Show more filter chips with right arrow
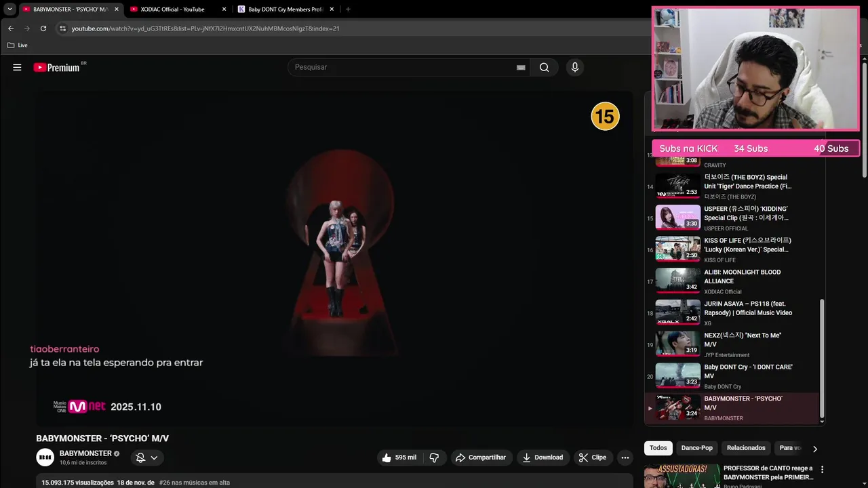The width and height of the screenshot is (868, 488). tap(814, 449)
